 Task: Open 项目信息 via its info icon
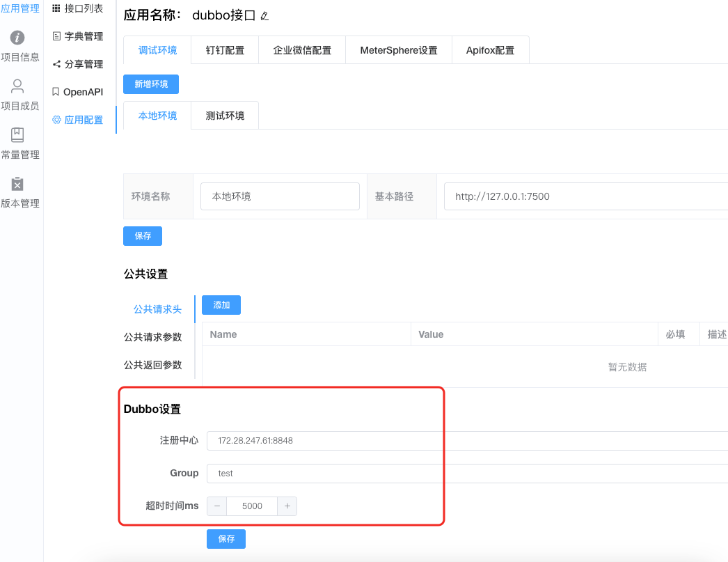pyautogui.click(x=18, y=38)
